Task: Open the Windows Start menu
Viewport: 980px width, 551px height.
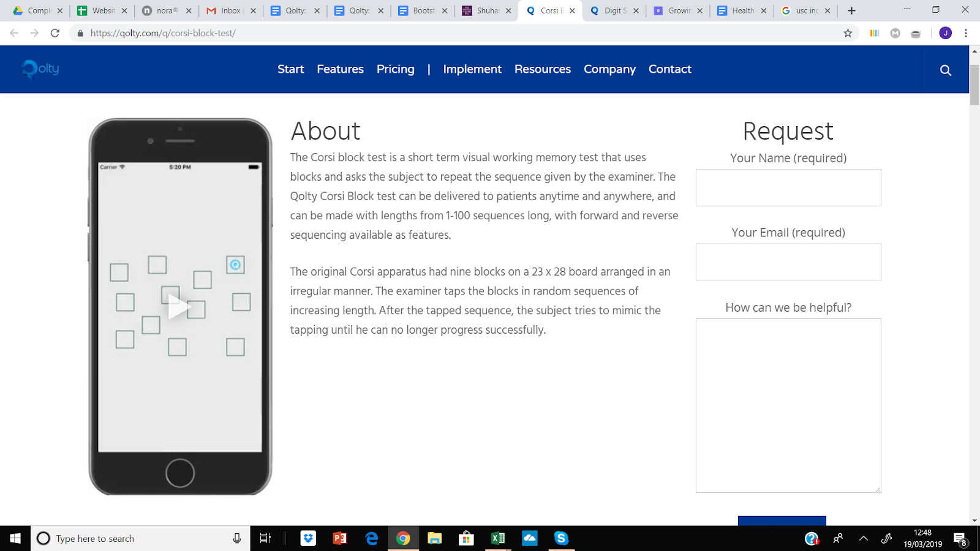Action: click(x=15, y=538)
